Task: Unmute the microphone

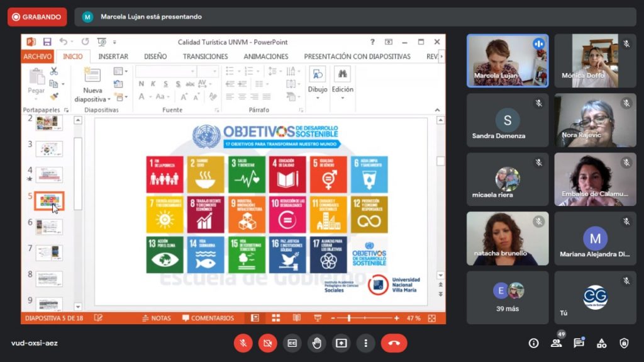Action: click(243, 343)
